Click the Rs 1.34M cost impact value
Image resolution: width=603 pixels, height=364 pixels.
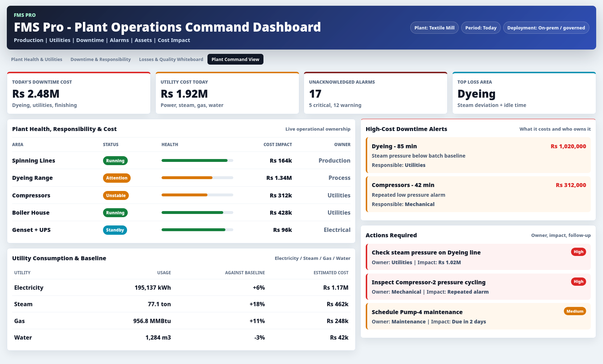(279, 178)
